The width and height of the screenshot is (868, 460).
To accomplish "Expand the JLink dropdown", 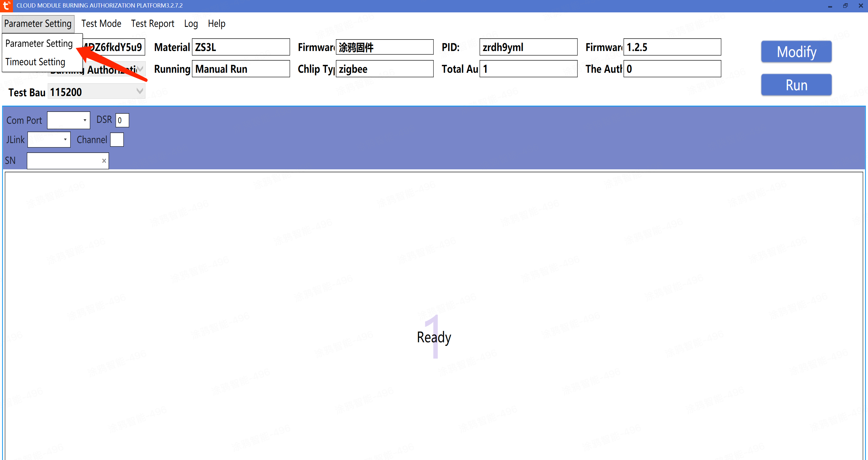I will point(65,139).
